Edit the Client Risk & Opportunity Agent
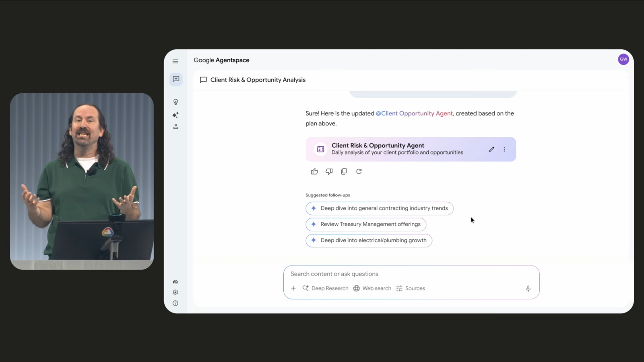The width and height of the screenshot is (644, 362). coord(491,150)
